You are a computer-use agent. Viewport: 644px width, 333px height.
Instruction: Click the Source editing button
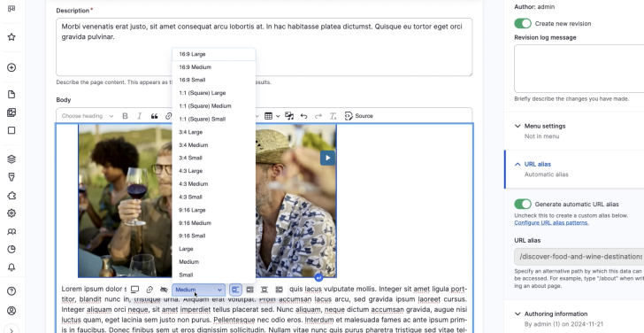coord(358,116)
